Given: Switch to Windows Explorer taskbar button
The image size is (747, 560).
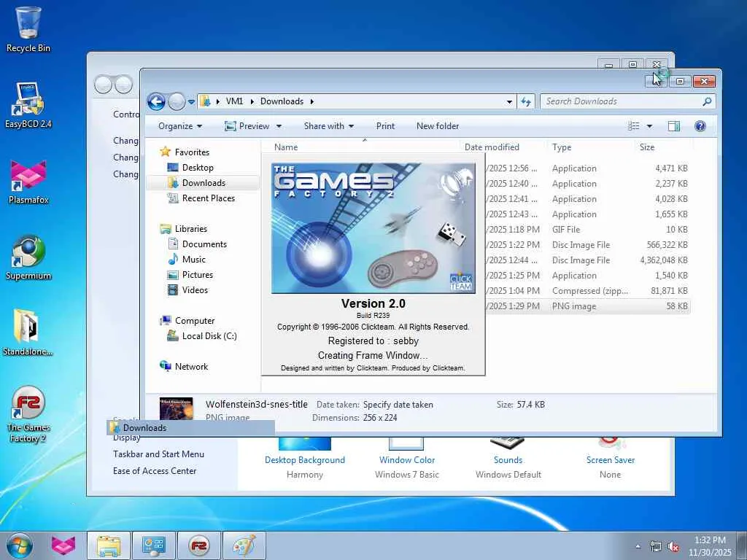Looking at the screenshot, I should click(109, 545).
